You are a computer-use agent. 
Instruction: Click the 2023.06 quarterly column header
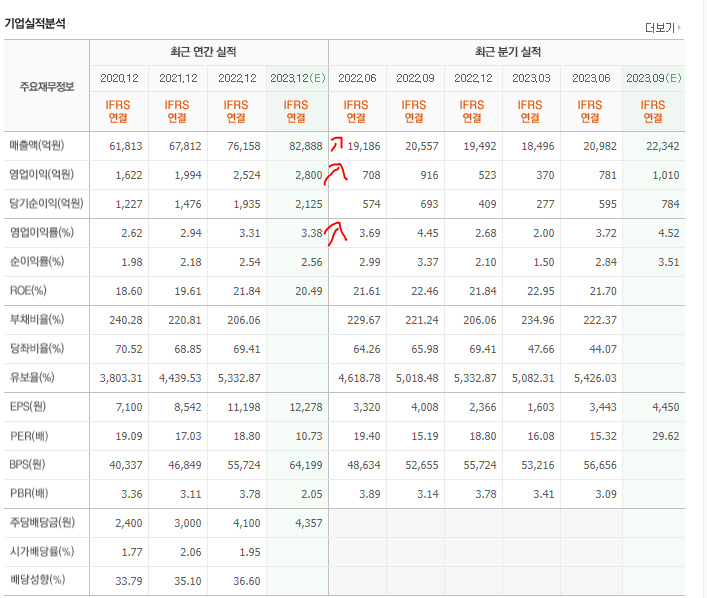(591, 78)
